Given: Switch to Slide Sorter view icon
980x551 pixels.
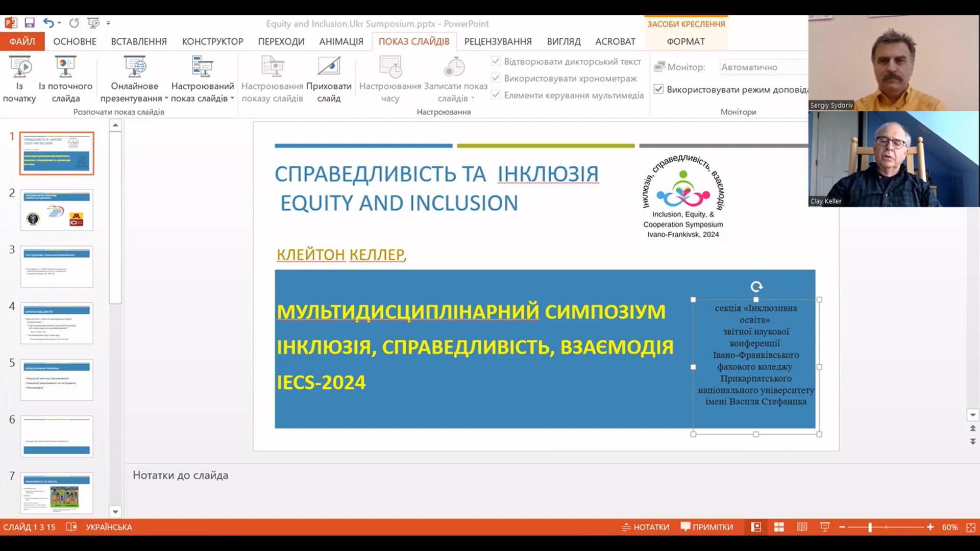Looking at the screenshot, I should point(779,527).
